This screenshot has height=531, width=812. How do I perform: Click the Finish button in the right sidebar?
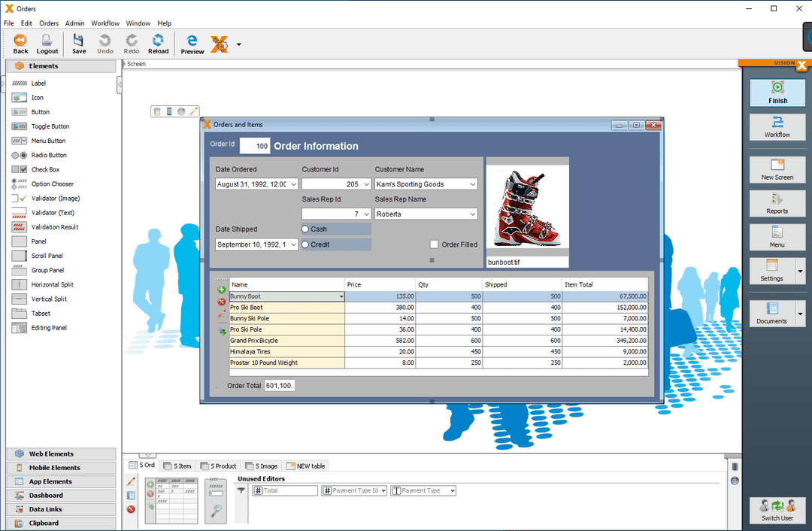point(777,92)
